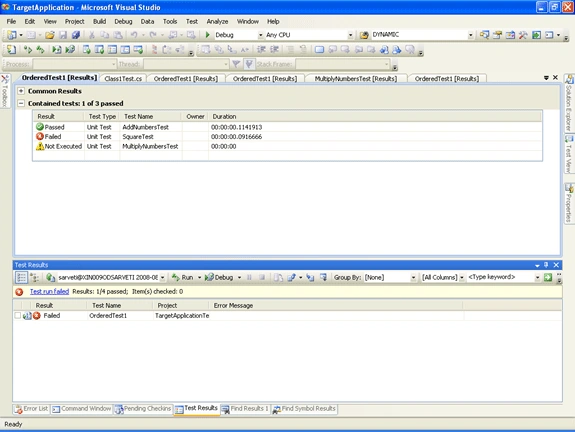
Task: Click the Open File folder icon
Action: 50,35
